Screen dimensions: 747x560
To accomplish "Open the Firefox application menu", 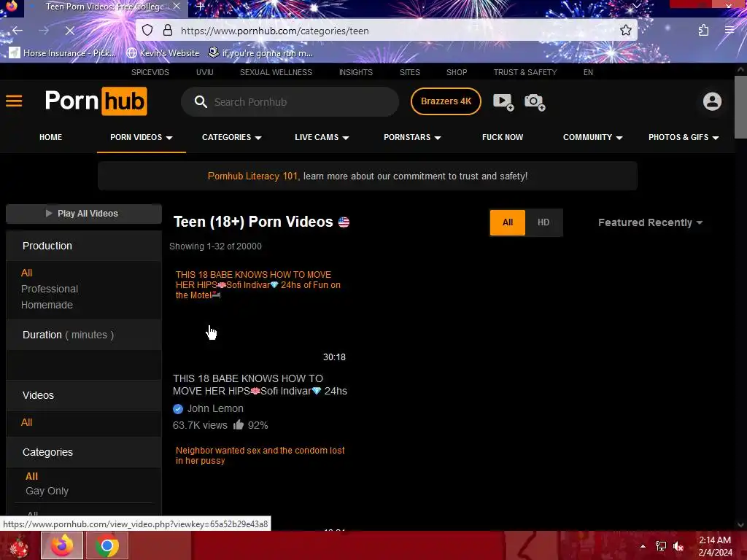I will [x=729, y=31].
